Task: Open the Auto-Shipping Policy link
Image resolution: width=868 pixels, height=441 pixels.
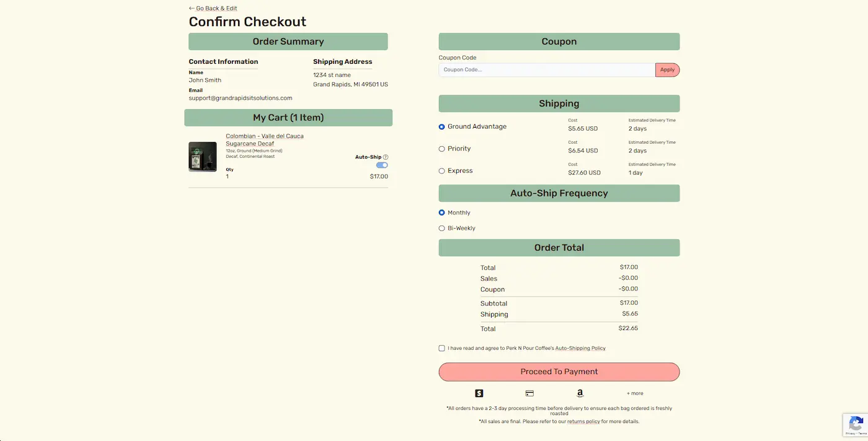Action: pos(580,348)
